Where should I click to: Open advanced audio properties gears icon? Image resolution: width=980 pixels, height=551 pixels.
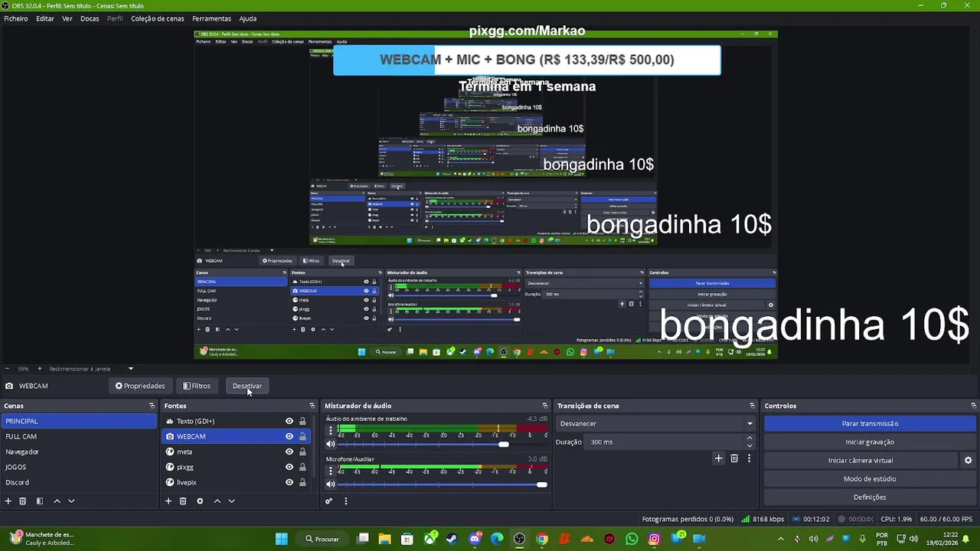328,501
